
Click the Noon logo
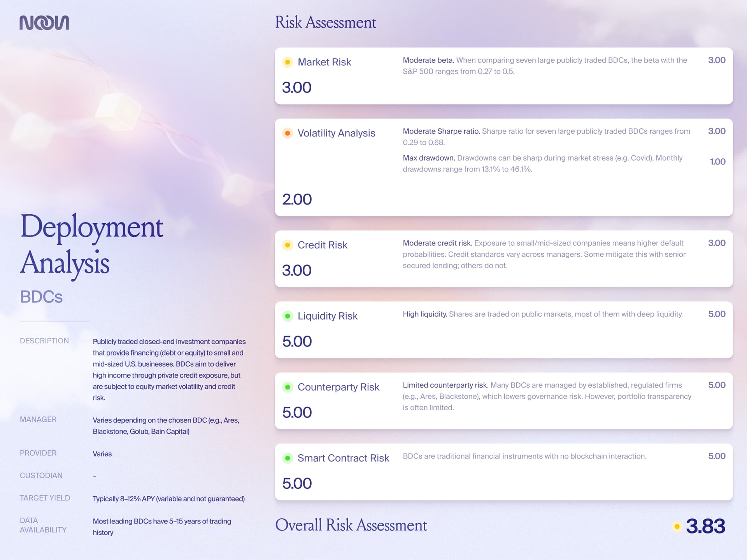click(x=44, y=23)
